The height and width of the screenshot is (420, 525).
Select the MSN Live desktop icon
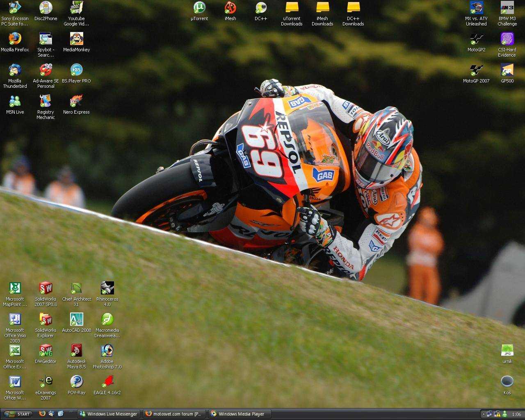click(x=15, y=105)
